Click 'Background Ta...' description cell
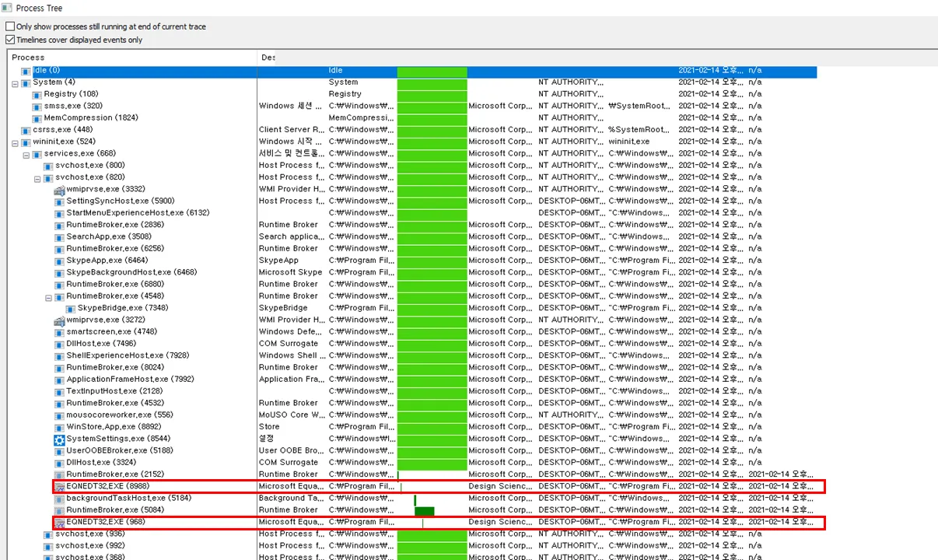The image size is (938, 560). 292,499
